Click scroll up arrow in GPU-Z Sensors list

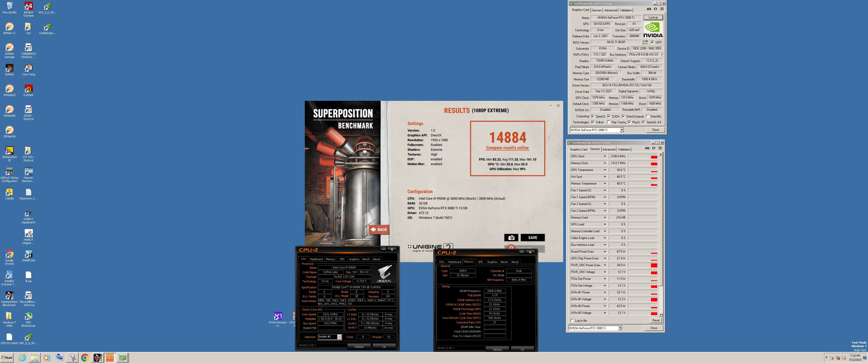click(660, 154)
